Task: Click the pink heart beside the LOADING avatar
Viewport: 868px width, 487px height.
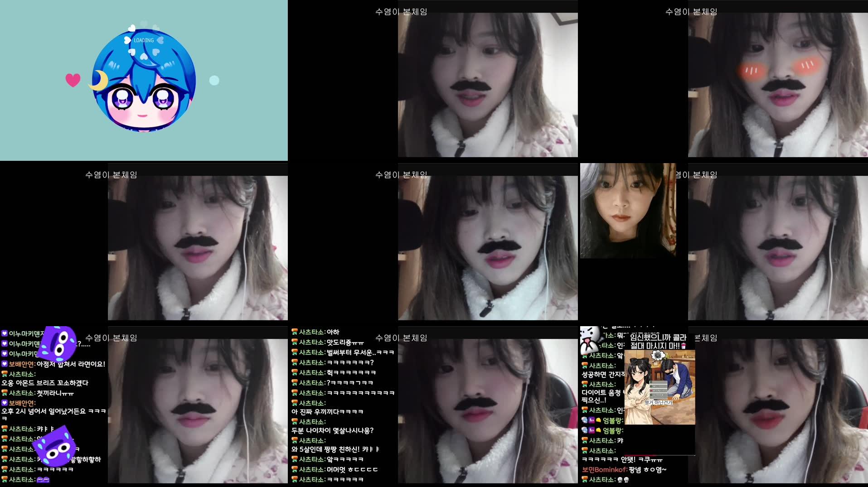Action: point(73,80)
